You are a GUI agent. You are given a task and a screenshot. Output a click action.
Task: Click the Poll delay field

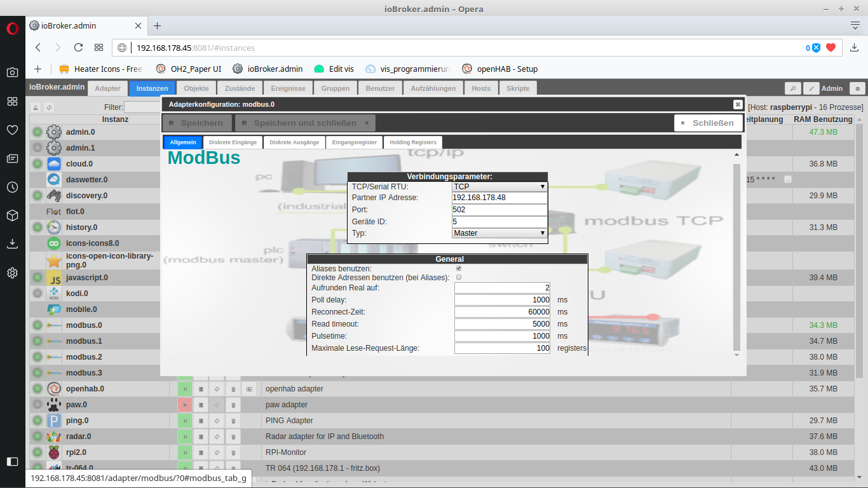tap(502, 300)
